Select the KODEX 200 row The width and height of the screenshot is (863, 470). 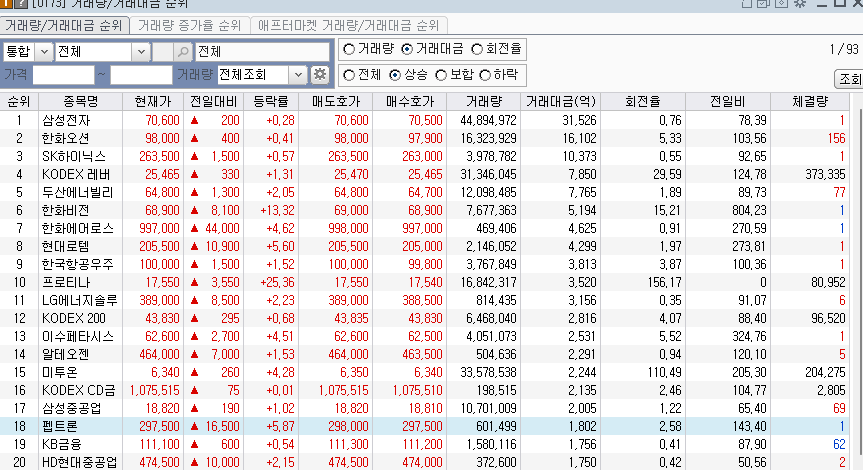(x=424, y=319)
